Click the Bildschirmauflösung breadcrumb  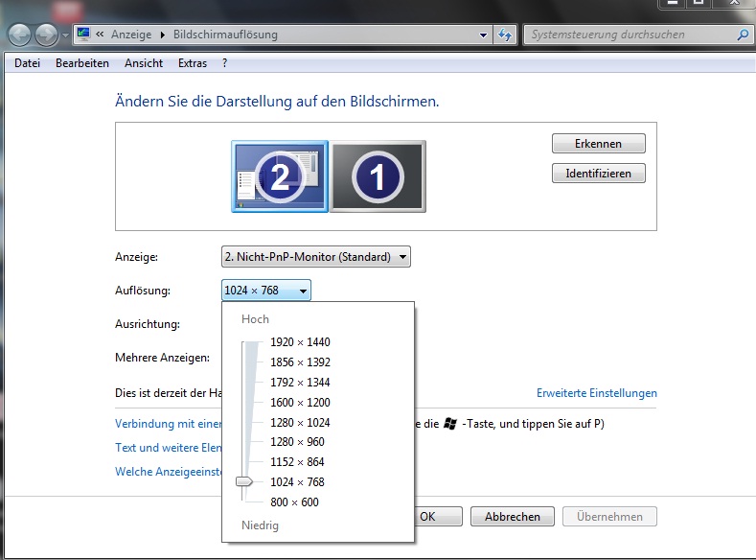coord(225,35)
